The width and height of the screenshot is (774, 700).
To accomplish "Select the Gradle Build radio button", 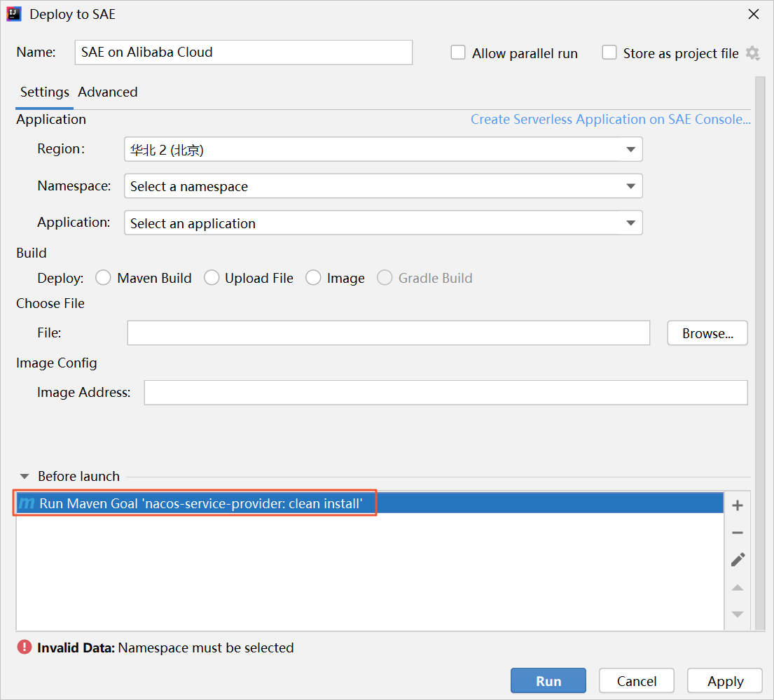I will (x=385, y=278).
